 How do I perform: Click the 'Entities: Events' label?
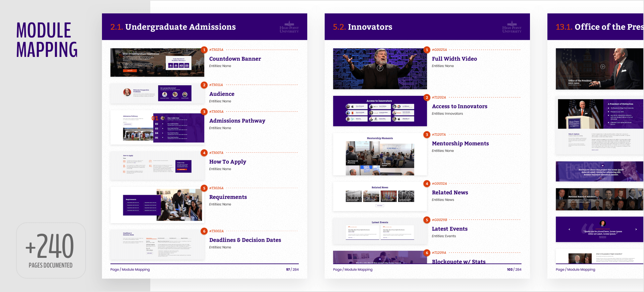pos(444,236)
